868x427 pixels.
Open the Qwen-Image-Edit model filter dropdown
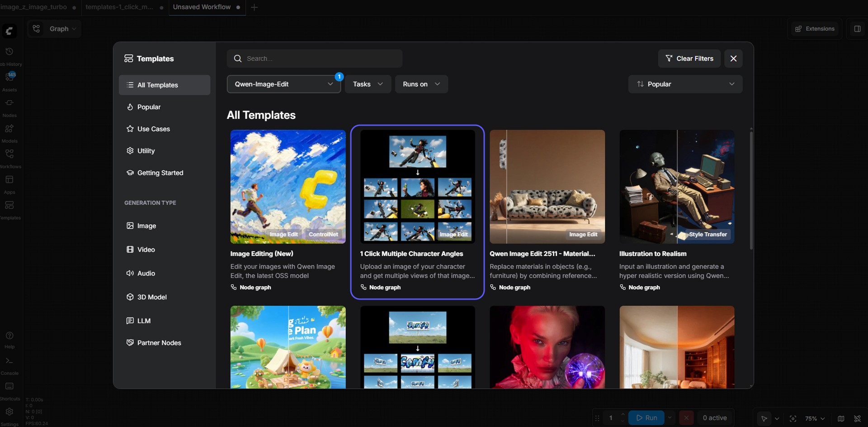click(283, 84)
